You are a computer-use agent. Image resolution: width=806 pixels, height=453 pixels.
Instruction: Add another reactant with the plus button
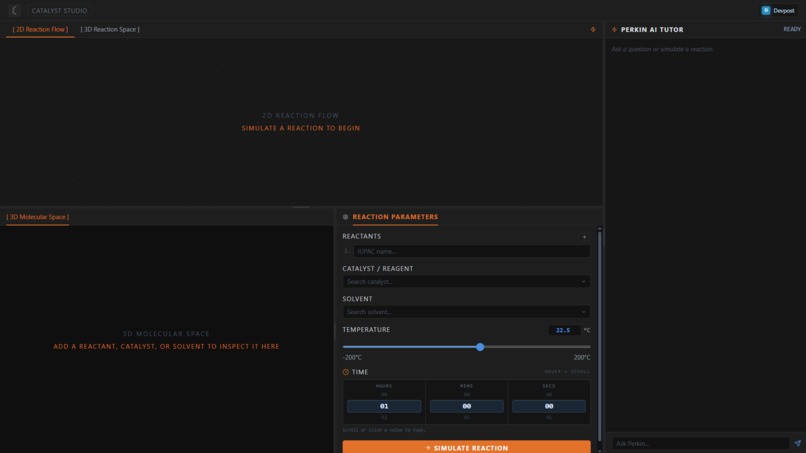(584, 237)
